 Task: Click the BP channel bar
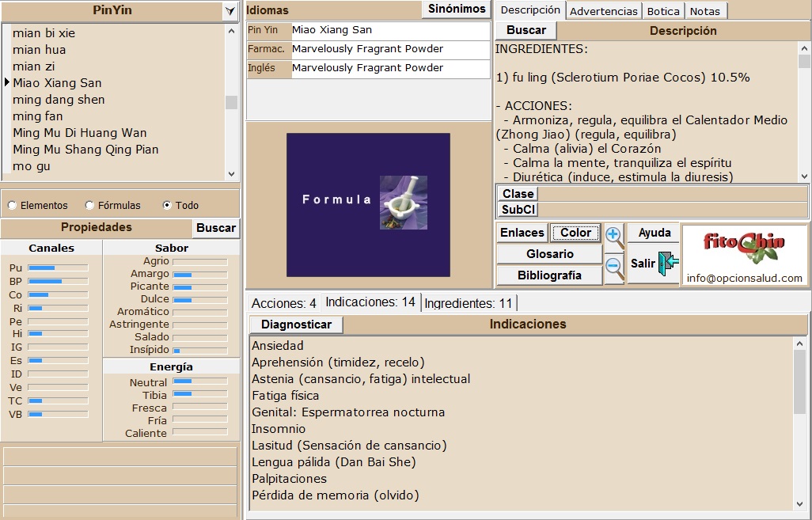pos(58,281)
